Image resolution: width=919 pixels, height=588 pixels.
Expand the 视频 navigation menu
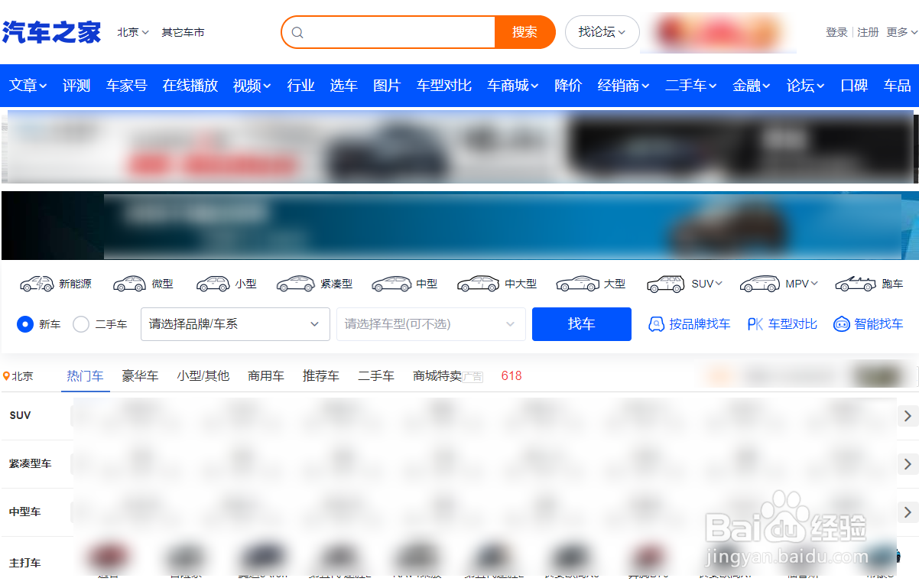pos(252,86)
